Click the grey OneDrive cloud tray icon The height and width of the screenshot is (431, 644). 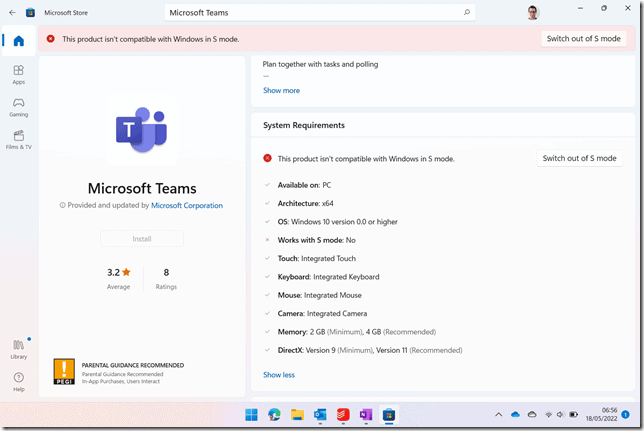[532, 415]
